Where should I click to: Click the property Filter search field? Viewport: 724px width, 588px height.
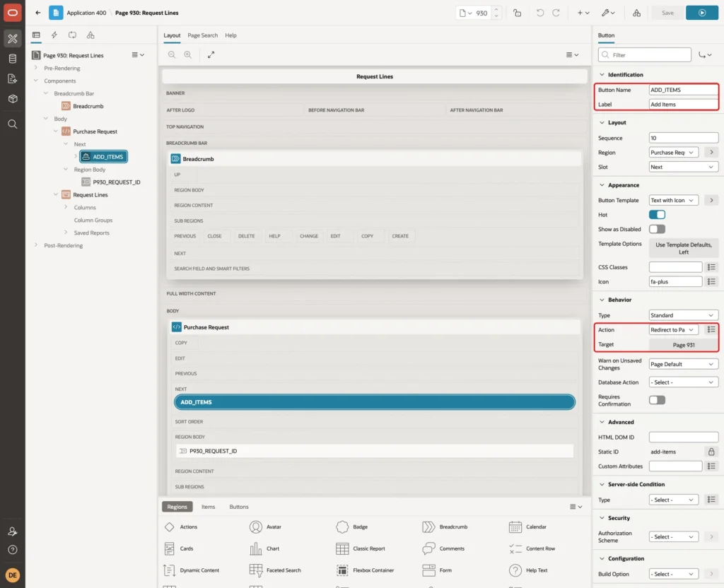[x=645, y=55]
